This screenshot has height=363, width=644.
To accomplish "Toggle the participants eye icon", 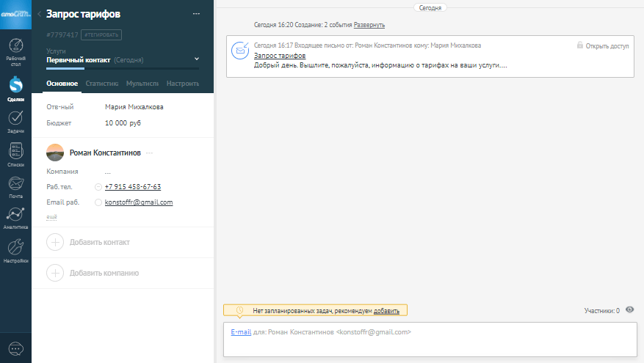I will [629, 310].
